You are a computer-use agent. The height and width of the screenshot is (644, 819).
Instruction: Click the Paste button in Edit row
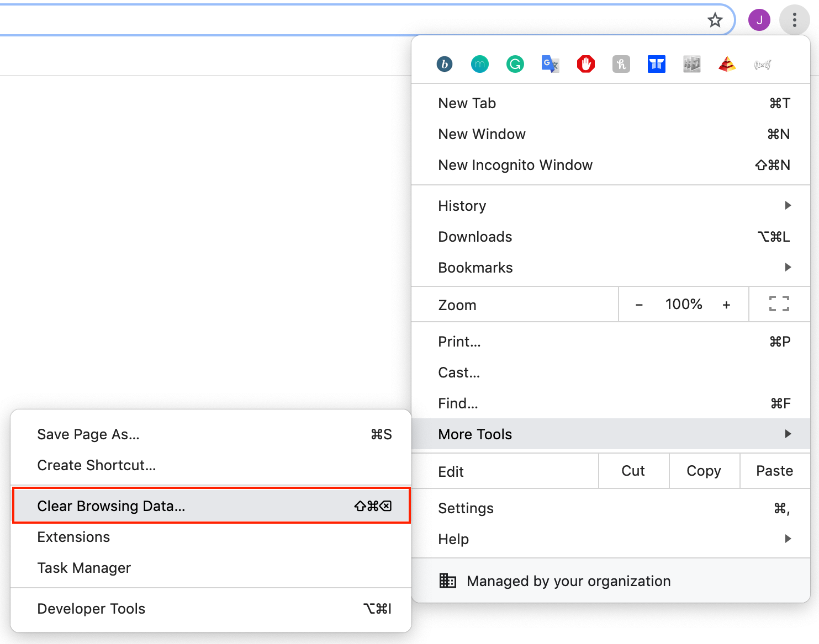click(x=775, y=471)
